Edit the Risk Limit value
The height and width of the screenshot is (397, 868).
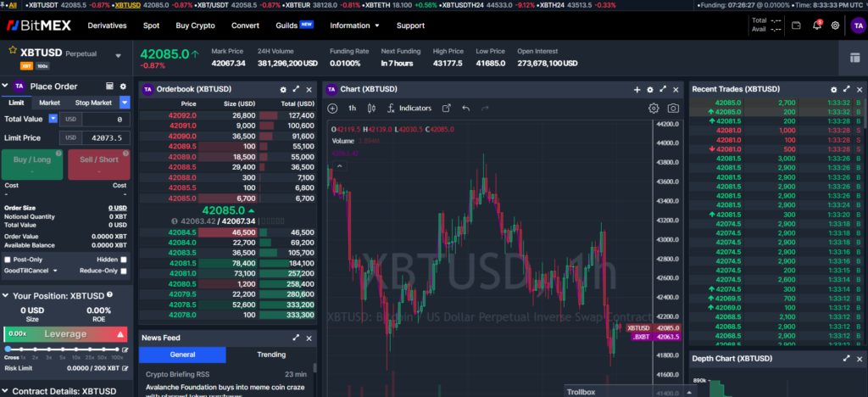tap(125, 368)
